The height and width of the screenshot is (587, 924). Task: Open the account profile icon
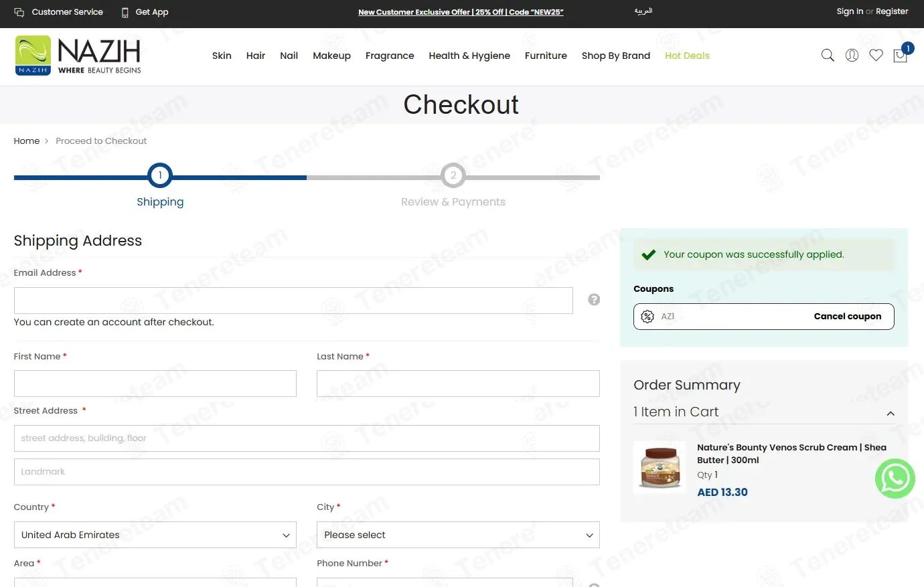(x=852, y=56)
